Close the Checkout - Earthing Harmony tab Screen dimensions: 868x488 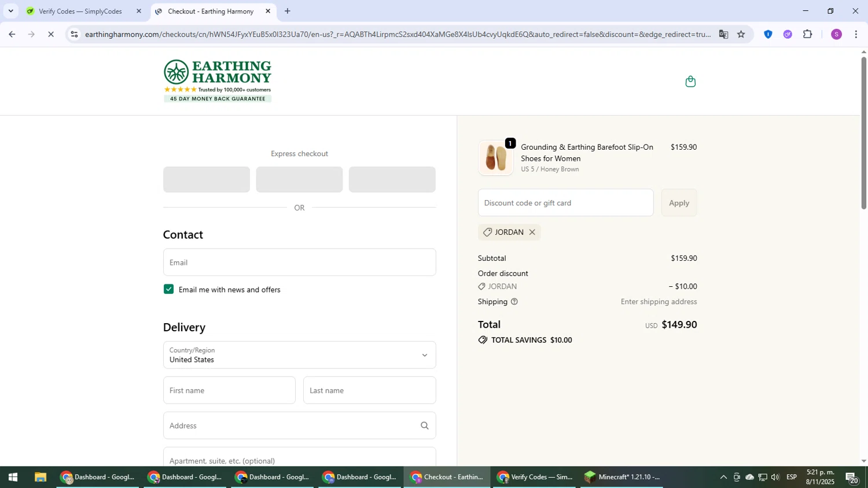(x=268, y=11)
